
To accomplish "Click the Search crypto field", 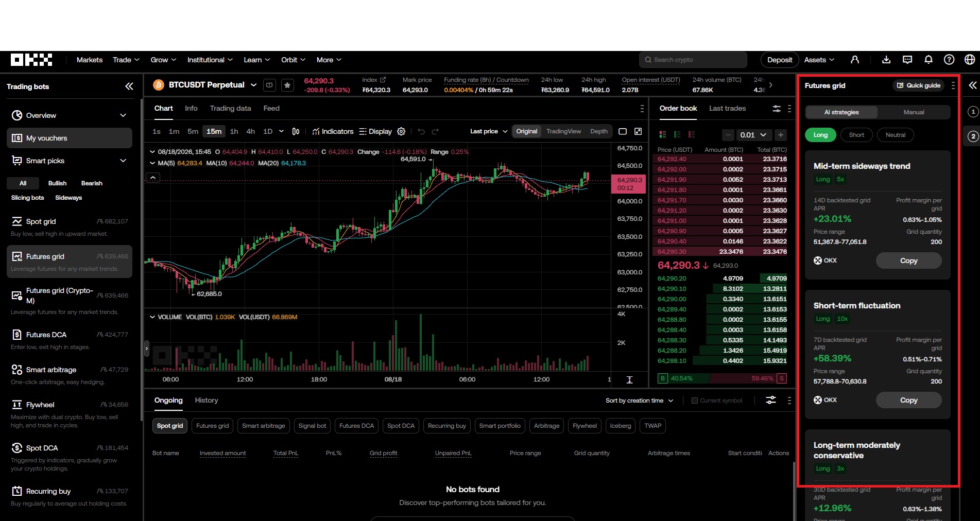I will click(693, 60).
